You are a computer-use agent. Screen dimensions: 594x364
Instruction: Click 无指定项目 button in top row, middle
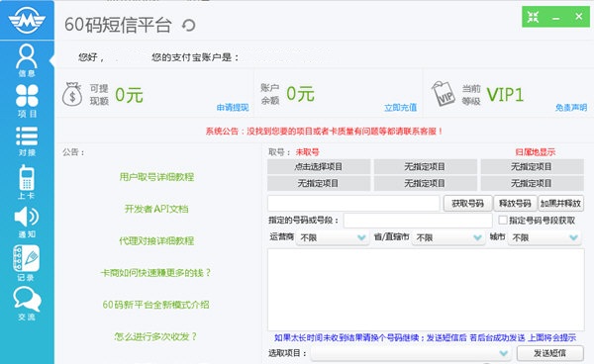click(x=425, y=166)
